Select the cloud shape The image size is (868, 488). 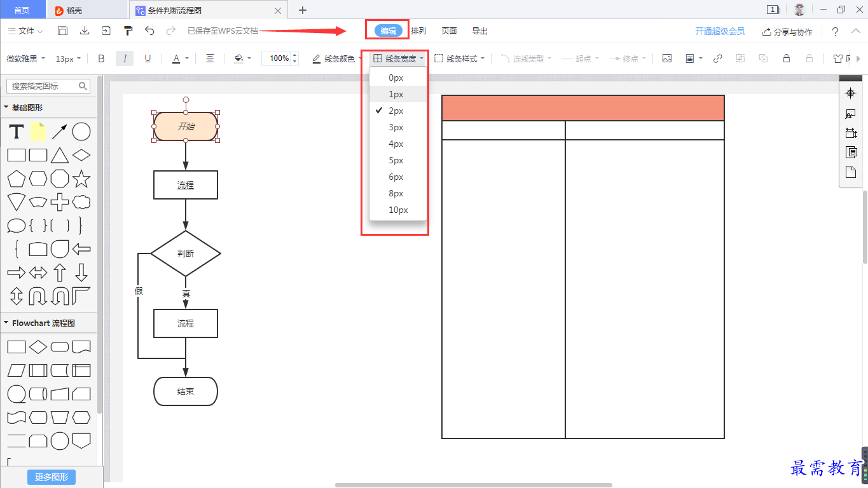coord(81,202)
